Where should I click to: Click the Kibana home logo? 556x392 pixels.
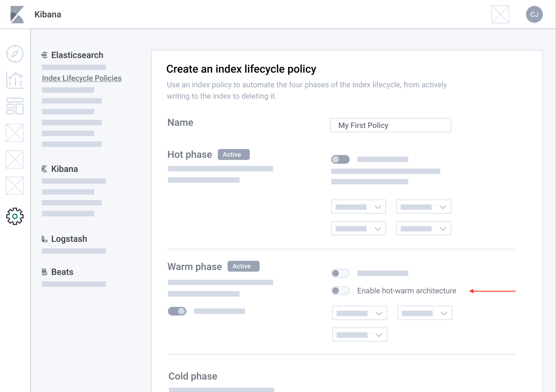(17, 14)
